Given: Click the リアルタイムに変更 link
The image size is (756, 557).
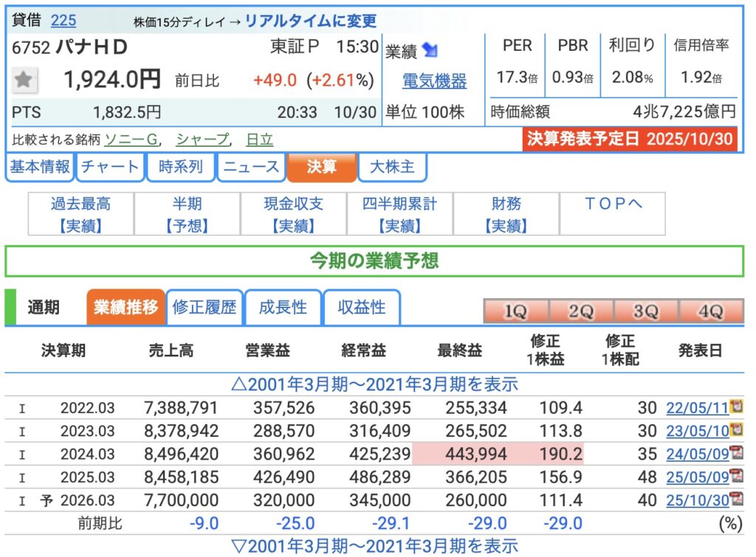Looking at the screenshot, I should pos(310,21).
